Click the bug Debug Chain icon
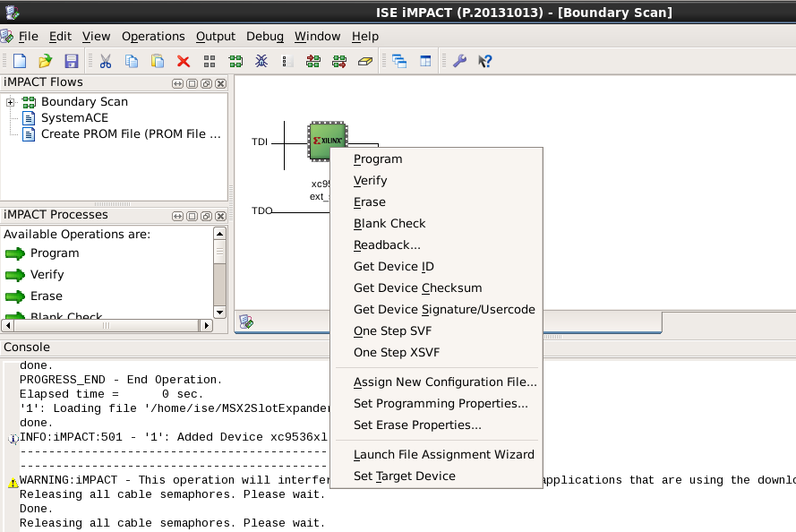The height and width of the screenshot is (532, 796). (x=261, y=61)
